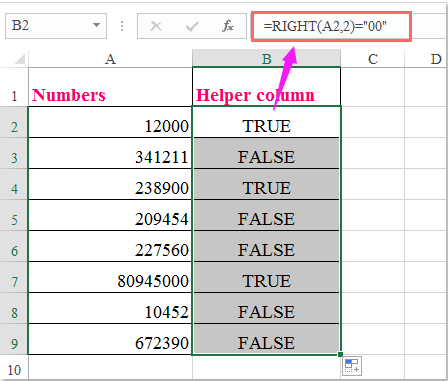Open the Insert Function fx button
This screenshot has height=381, width=448.
tap(228, 26)
